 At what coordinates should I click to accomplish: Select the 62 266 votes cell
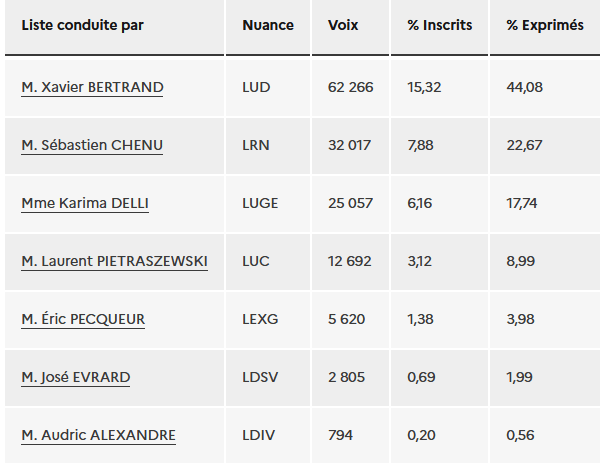click(x=350, y=87)
